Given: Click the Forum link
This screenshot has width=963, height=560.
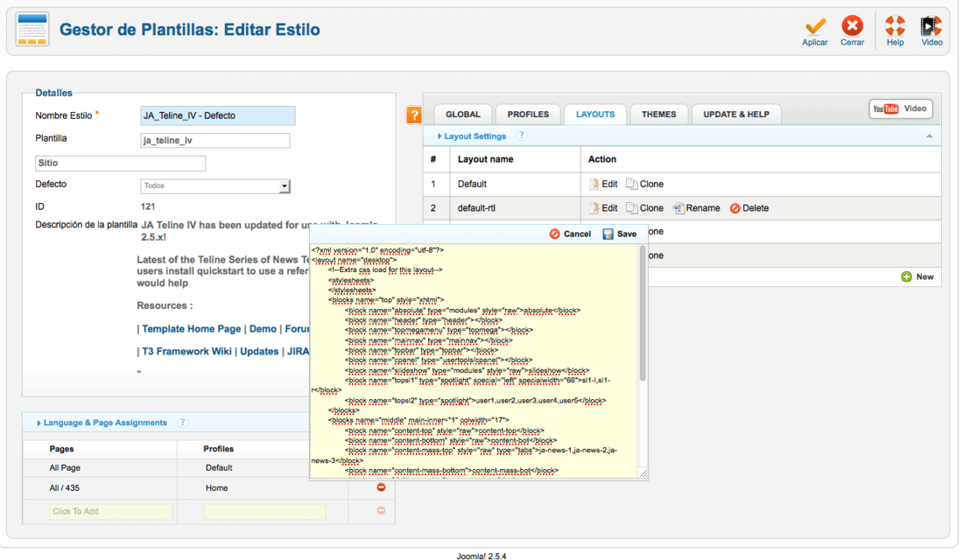Looking at the screenshot, I should click(298, 329).
